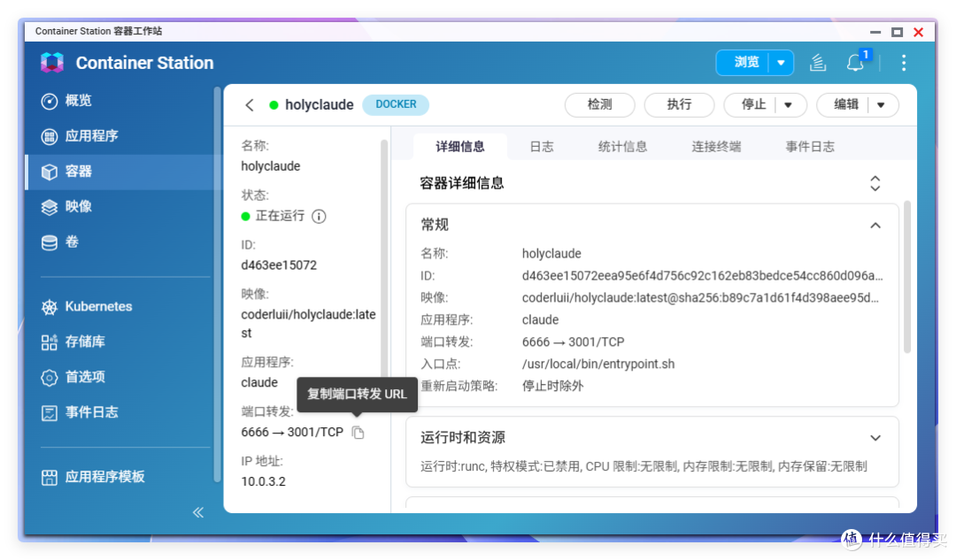
Task: Collapse the sidebar with double-chevron icon
Action: 198,512
